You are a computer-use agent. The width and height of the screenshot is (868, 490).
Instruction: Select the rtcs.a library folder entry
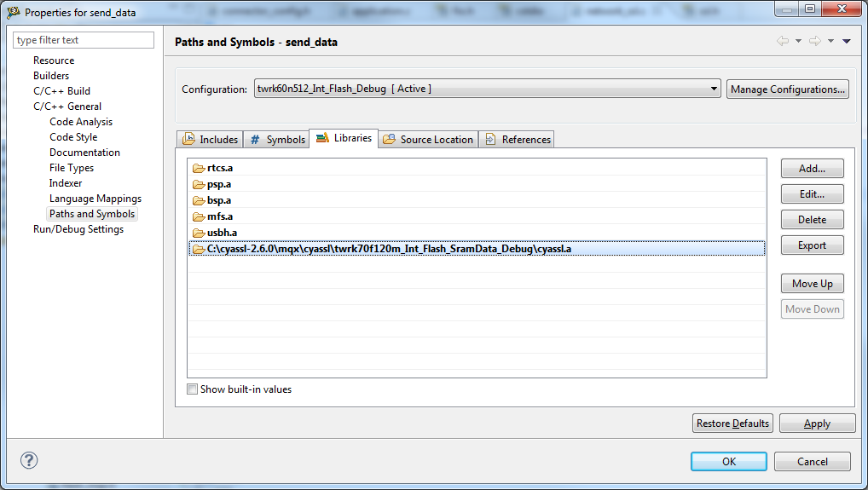(220, 168)
